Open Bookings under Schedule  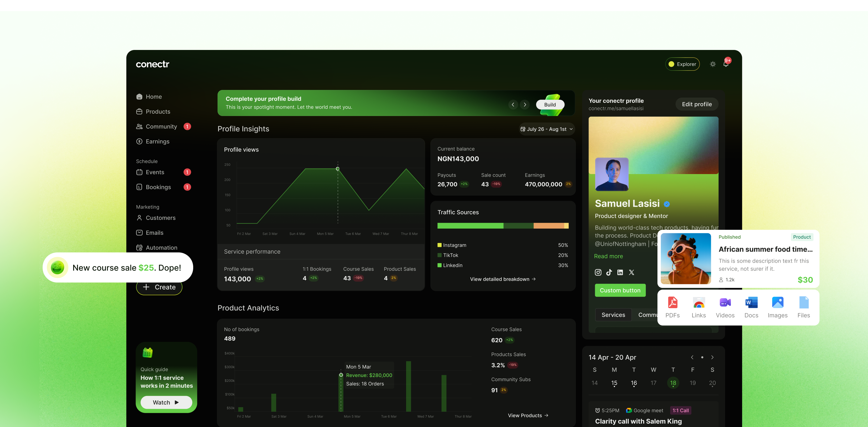pyautogui.click(x=154, y=187)
